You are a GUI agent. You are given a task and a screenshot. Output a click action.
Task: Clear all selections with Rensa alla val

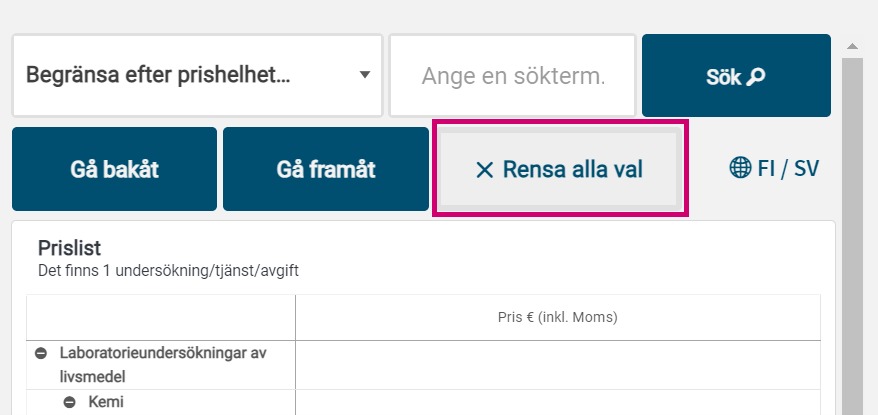[560, 169]
